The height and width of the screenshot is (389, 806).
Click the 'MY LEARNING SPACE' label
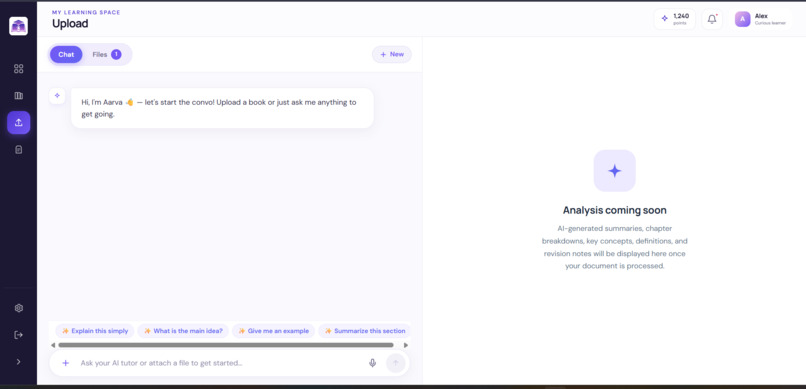tap(86, 12)
